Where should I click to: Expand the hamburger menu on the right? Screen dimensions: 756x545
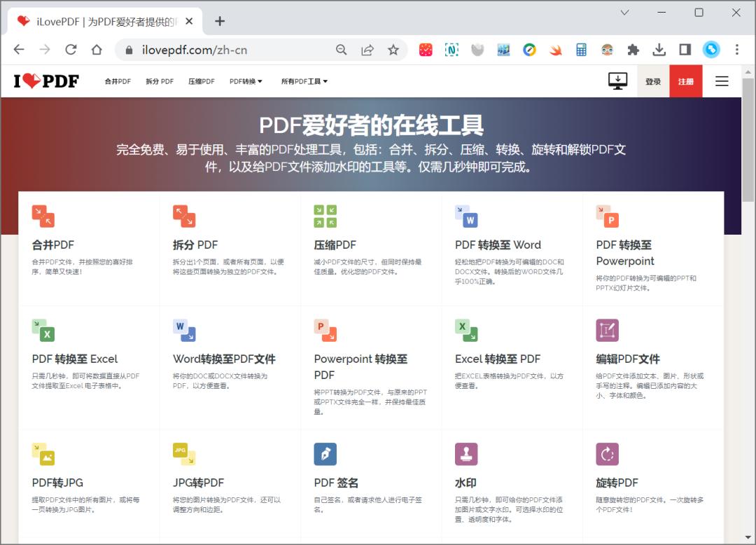coord(722,81)
